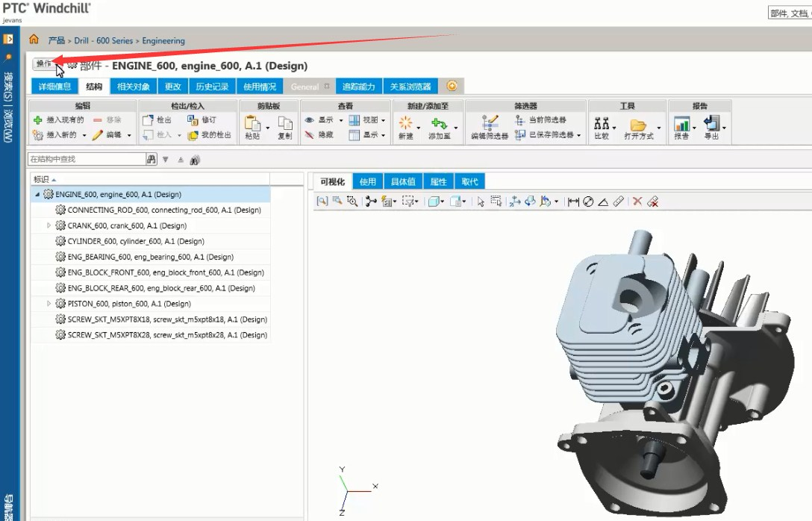This screenshot has width=812, height=521.
Task: Switch to the 相关对象 tab
Action: coord(133,87)
